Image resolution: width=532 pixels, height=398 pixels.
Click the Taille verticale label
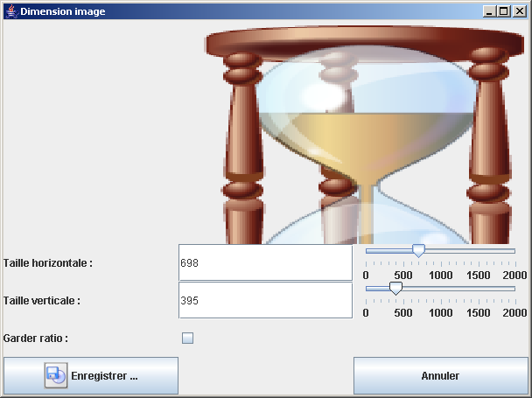pyautogui.click(x=42, y=300)
